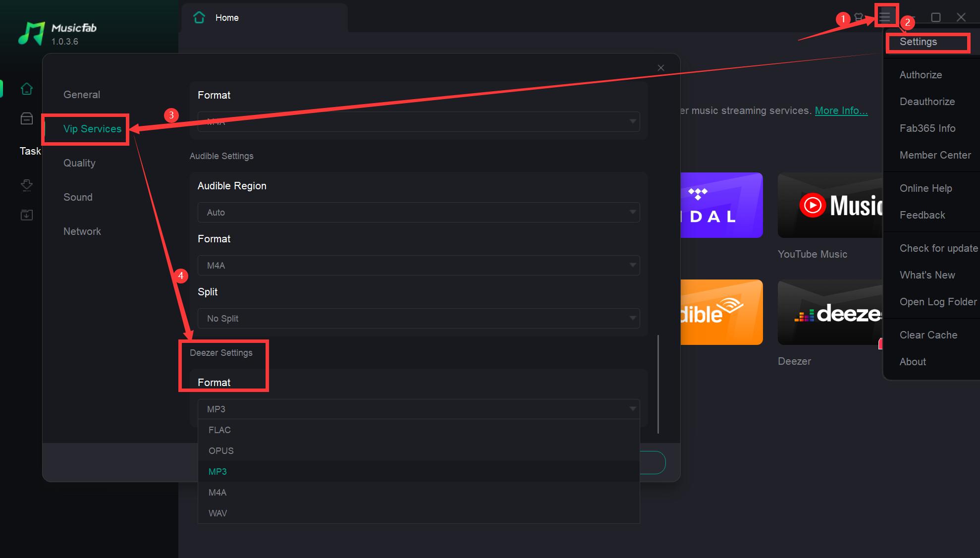Select Clear Cache menu entry
Screen dimensions: 980x558
(928, 335)
